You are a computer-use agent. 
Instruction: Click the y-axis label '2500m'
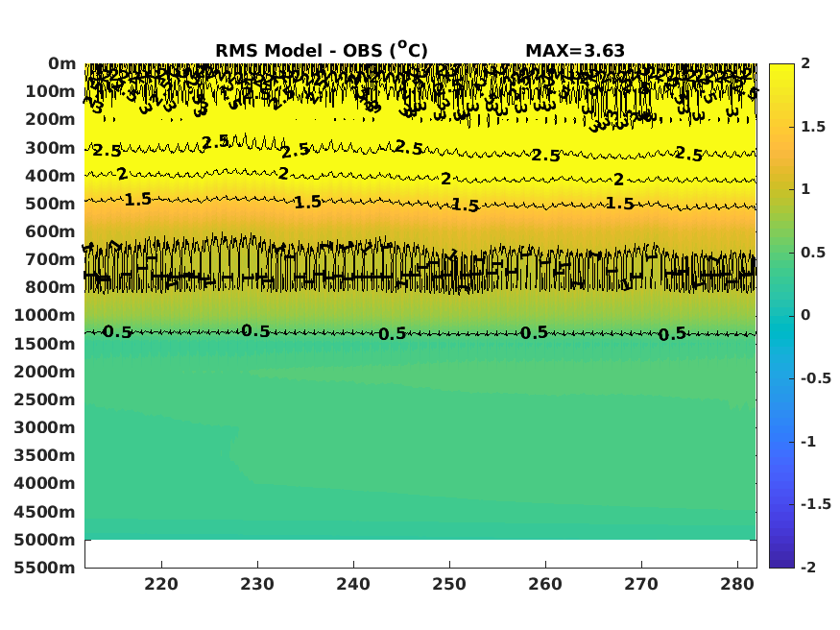45,400
